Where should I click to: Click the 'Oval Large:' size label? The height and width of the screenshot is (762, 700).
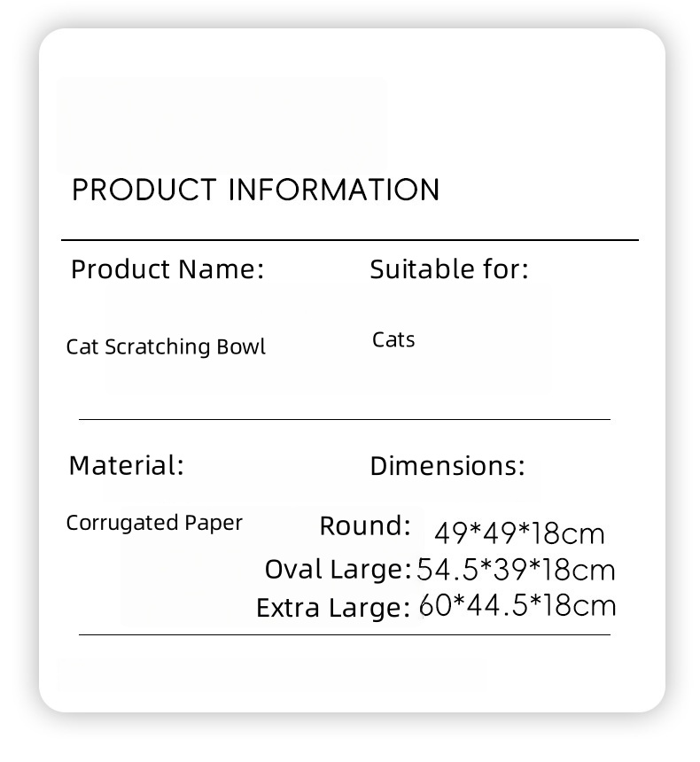338,568
